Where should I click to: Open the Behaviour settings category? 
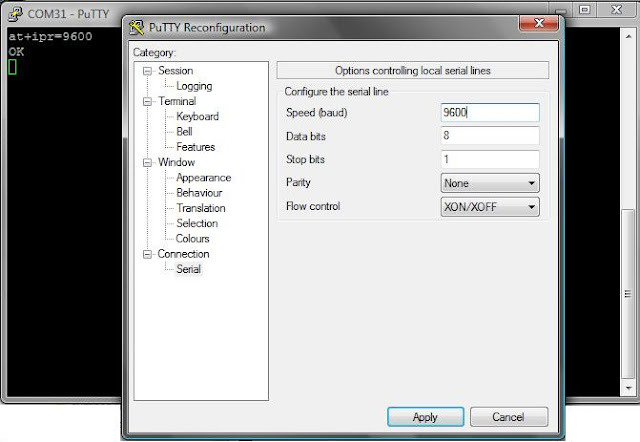pyautogui.click(x=199, y=193)
